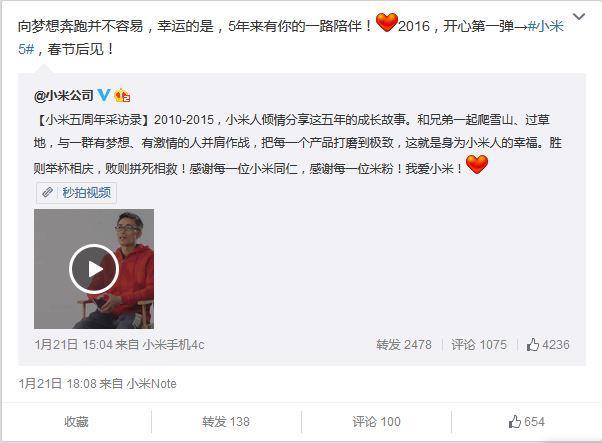This screenshot has height=443, width=602.
Task: Click the paperclip icon beside 秒拍视频
Action: point(47,192)
